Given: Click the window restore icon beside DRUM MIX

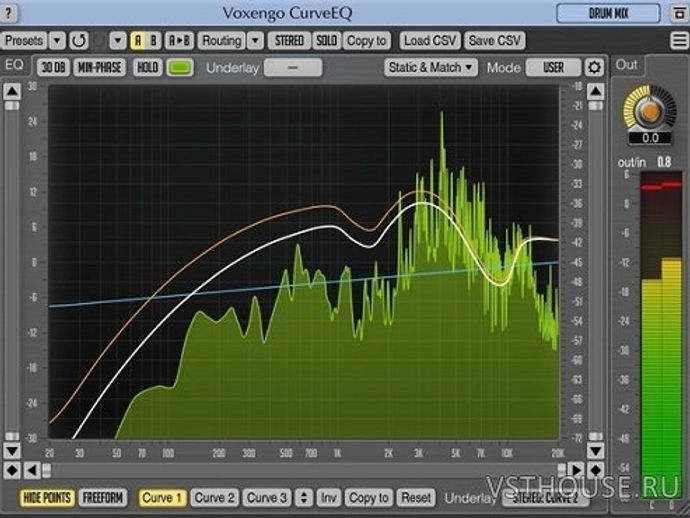Looking at the screenshot, I should (x=679, y=13).
